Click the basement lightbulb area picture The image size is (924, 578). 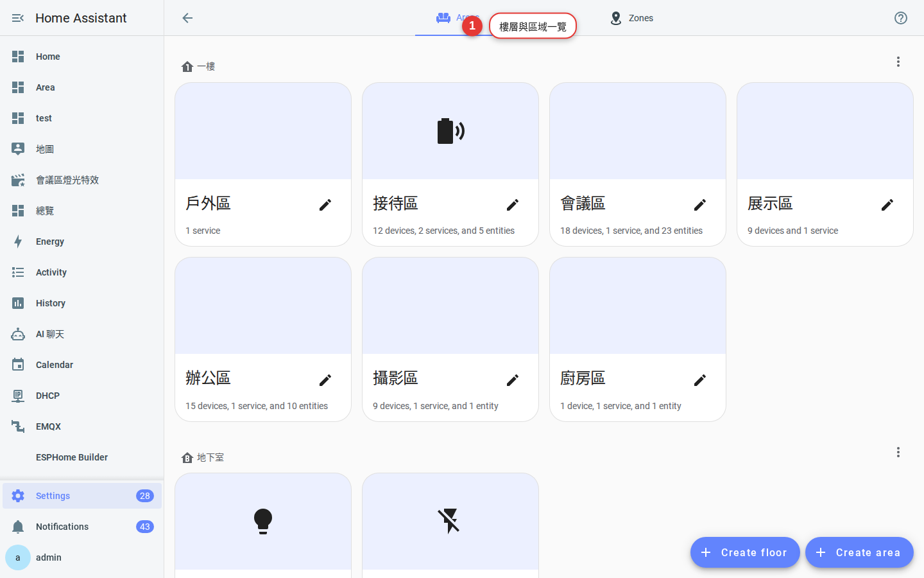pyautogui.click(x=263, y=521)
